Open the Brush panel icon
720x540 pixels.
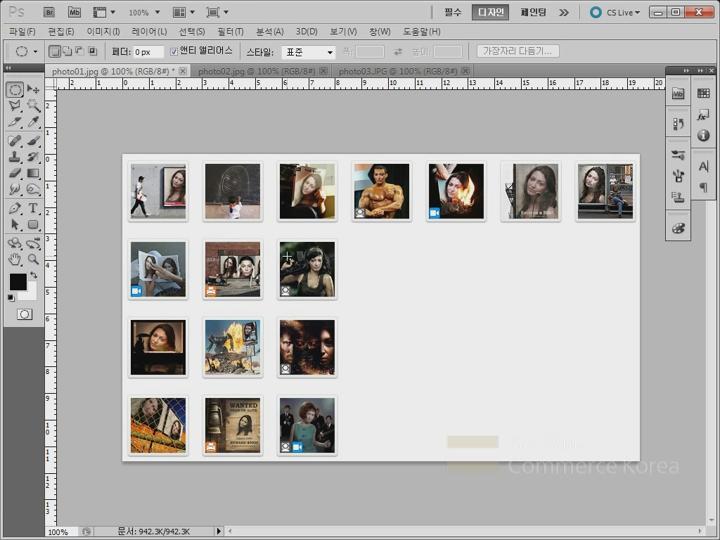point(678,176)
